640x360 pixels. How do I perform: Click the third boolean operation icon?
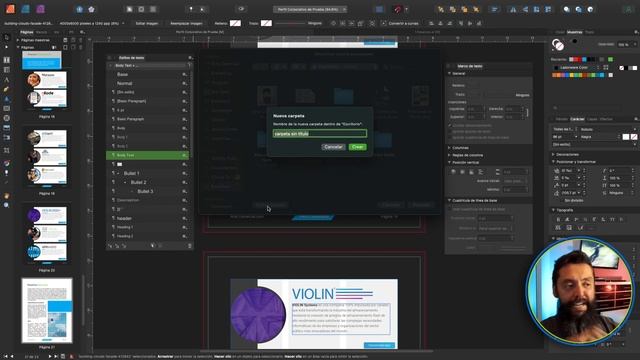[590, 9]
